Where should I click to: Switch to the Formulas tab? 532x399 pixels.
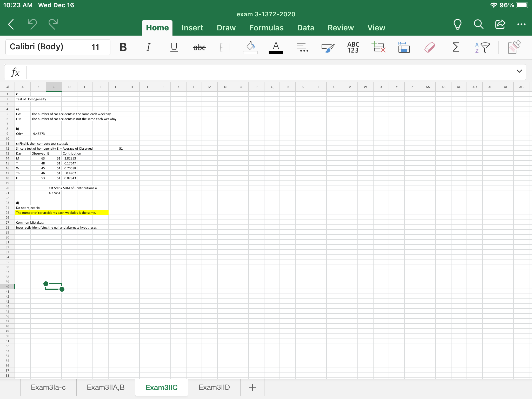click(266, 28)
